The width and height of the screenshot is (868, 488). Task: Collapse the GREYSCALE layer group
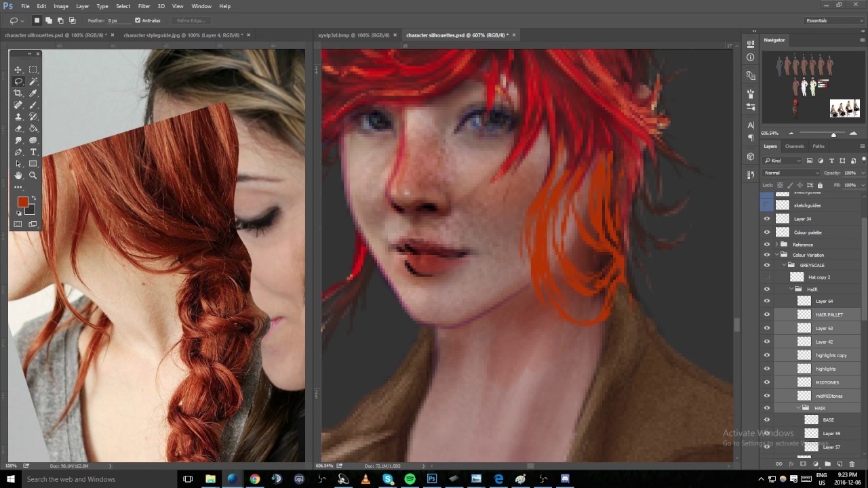coord(784,265)
